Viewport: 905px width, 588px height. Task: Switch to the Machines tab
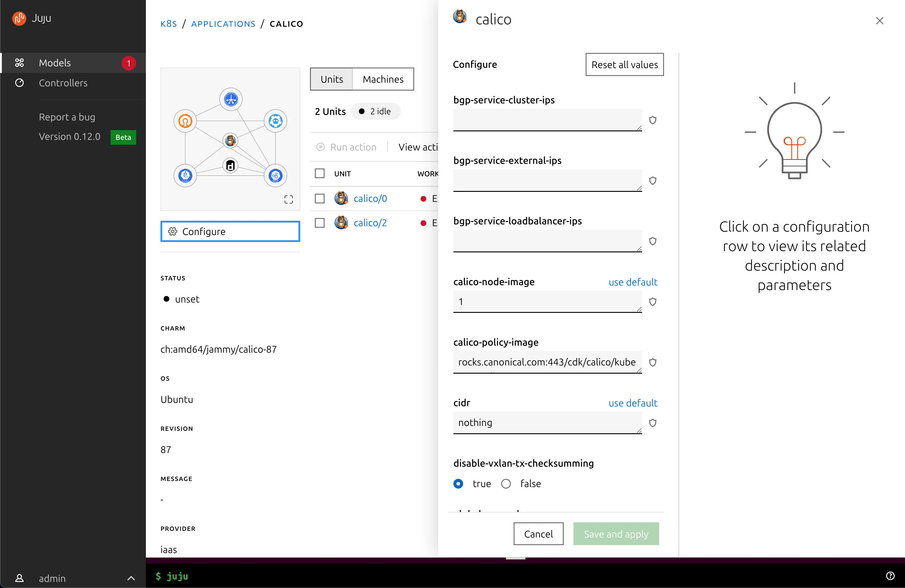click(x=383, y=79)
